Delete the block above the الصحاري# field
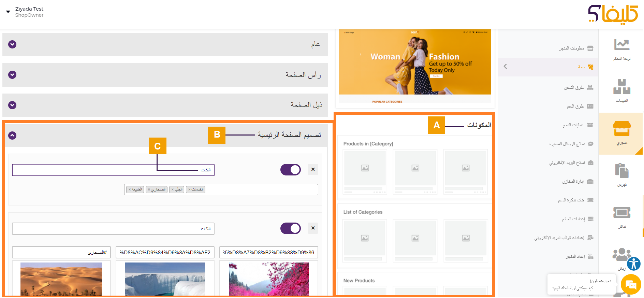Viewport: 644px width, 298px height. pos(313,228)
